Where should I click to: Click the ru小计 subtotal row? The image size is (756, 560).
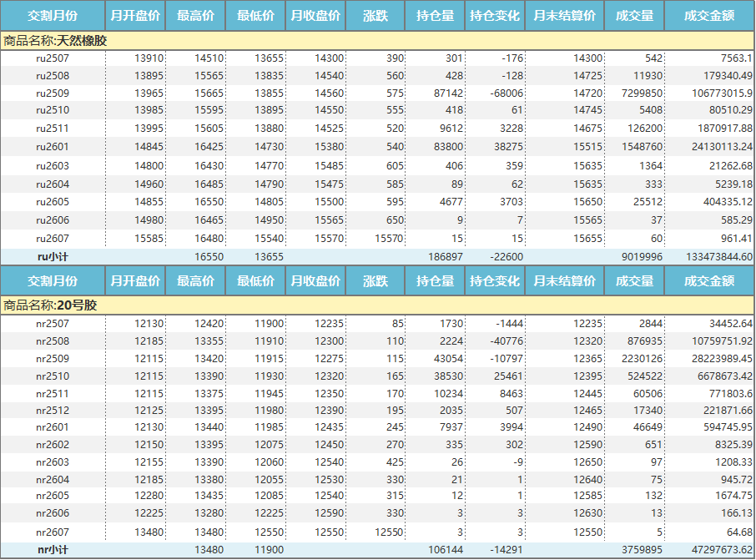[53, 255]
